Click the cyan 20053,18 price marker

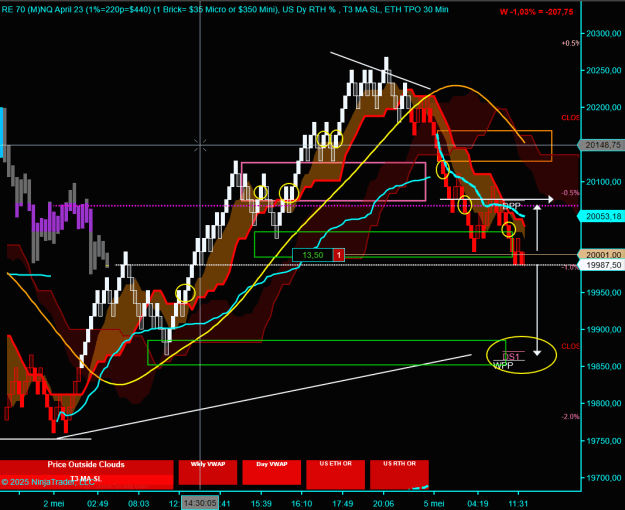[x=601, y=217]
